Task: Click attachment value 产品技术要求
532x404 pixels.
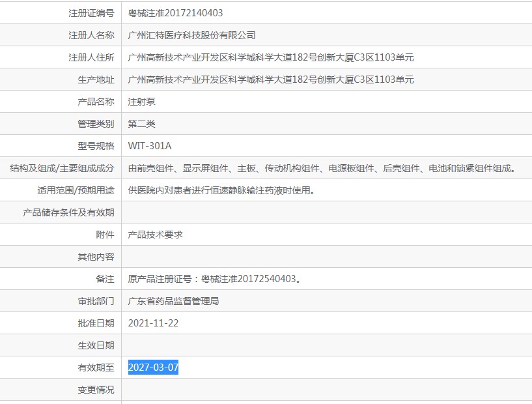Action: pos(155,235)
